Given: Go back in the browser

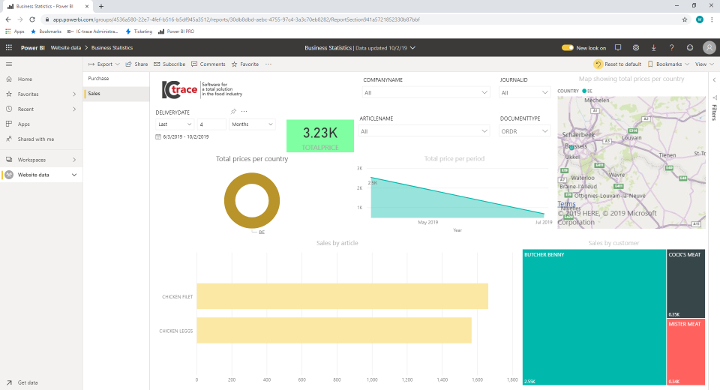Looking at the screenshot, I should 8,19.
